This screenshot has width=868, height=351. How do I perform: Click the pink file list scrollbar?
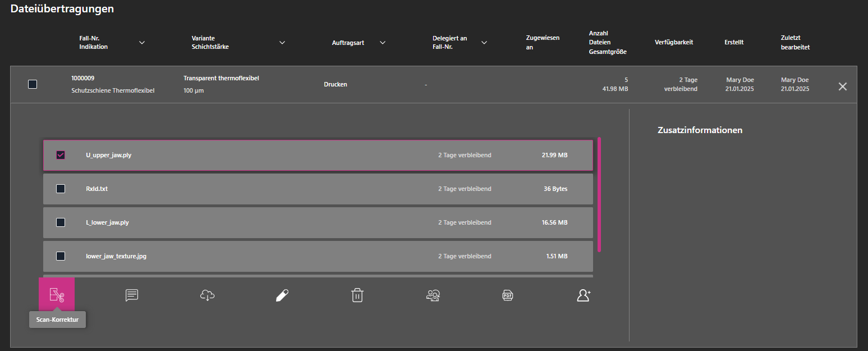[x=599, y=194]
